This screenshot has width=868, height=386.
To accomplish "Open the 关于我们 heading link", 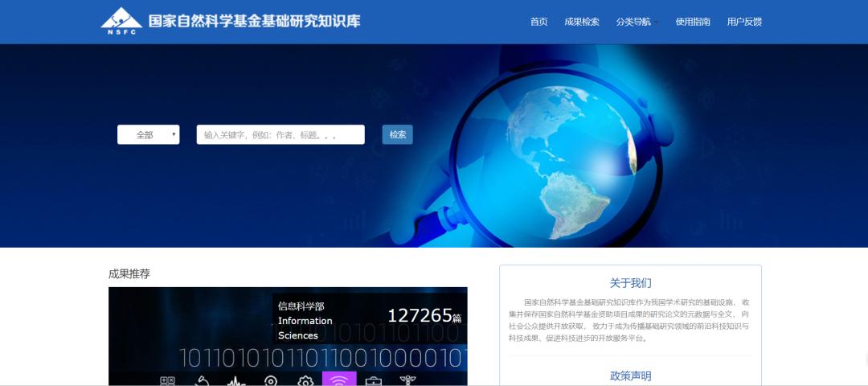I will pyautogui.click(x=630, y=283).
